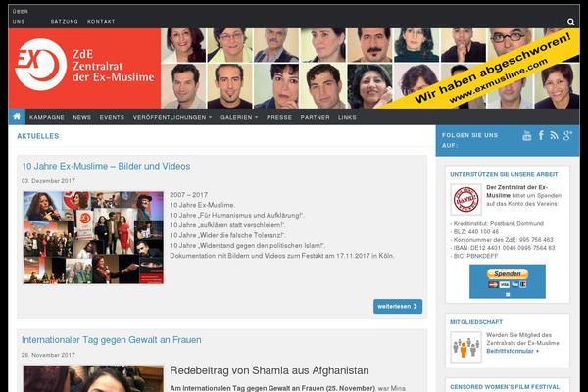
Task: Click 'Dokumentation mit Bildern und Videos' line
Action: click(282, 256)
